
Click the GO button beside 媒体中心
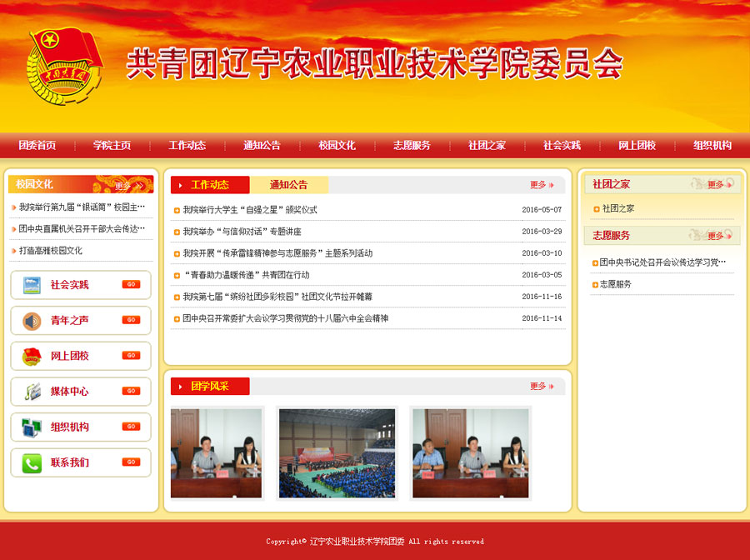point(131,391)
